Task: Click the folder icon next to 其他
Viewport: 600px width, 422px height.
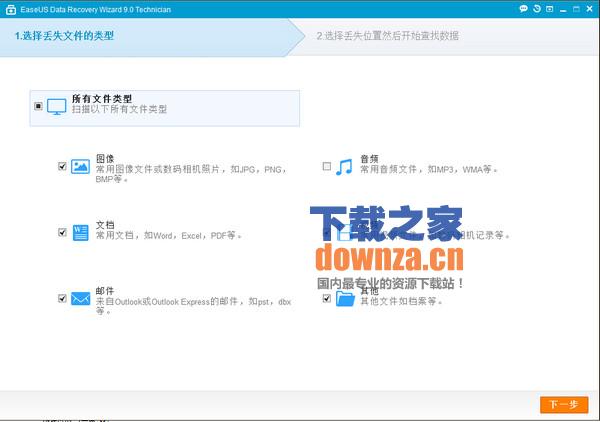Action: [x=345, y=298]
